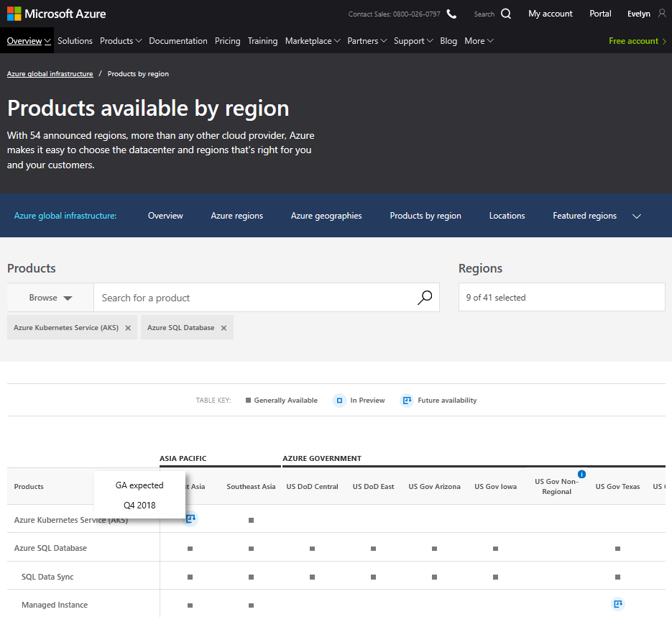Image resolution: width=672 pixels, height=617 pixels.
Task: Click the AKS future availability icon for East Asia
Action: point(190,518)
